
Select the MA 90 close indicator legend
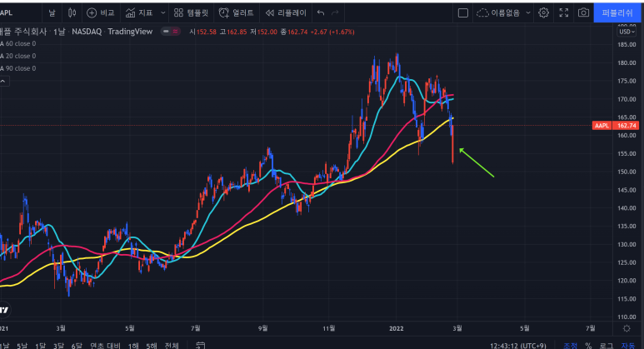18,68
